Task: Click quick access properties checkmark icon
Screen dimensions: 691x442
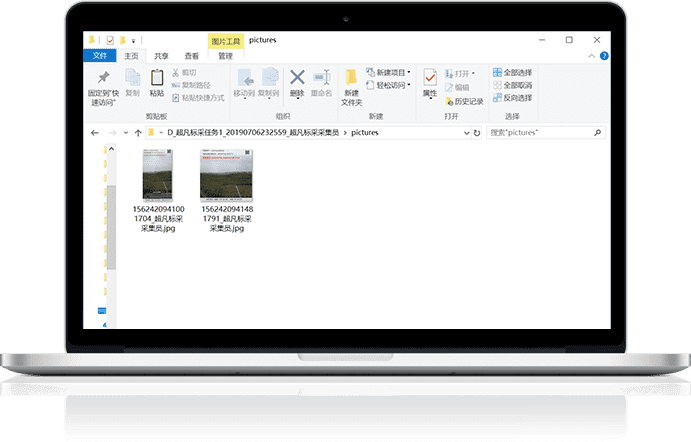Action: click(110, 41)
